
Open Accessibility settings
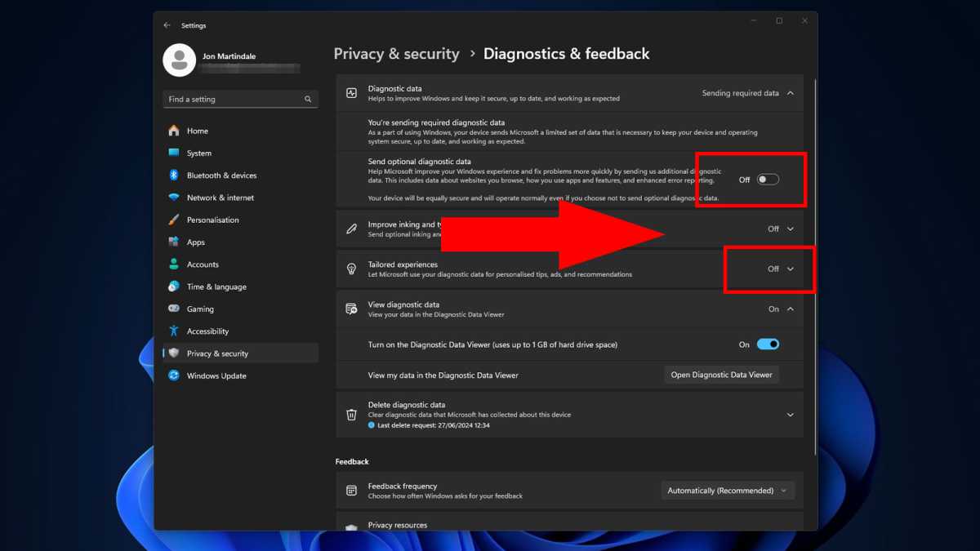coord(241,331)
